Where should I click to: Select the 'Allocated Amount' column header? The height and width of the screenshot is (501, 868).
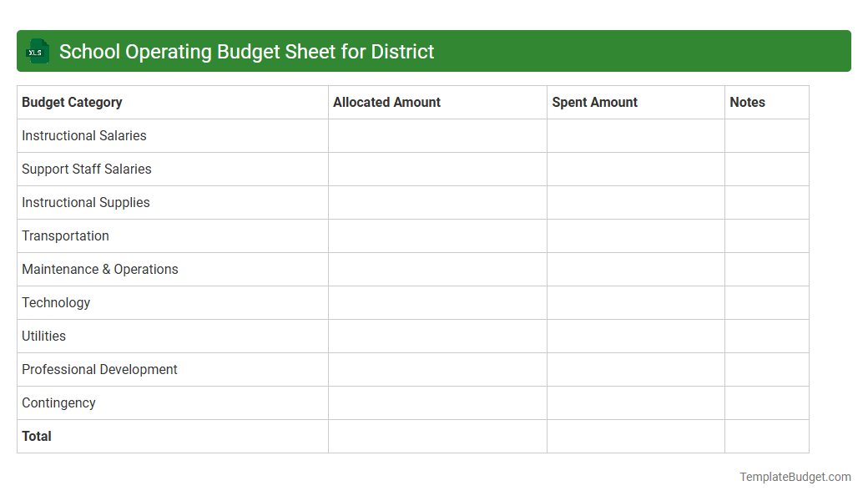[386, 102]
